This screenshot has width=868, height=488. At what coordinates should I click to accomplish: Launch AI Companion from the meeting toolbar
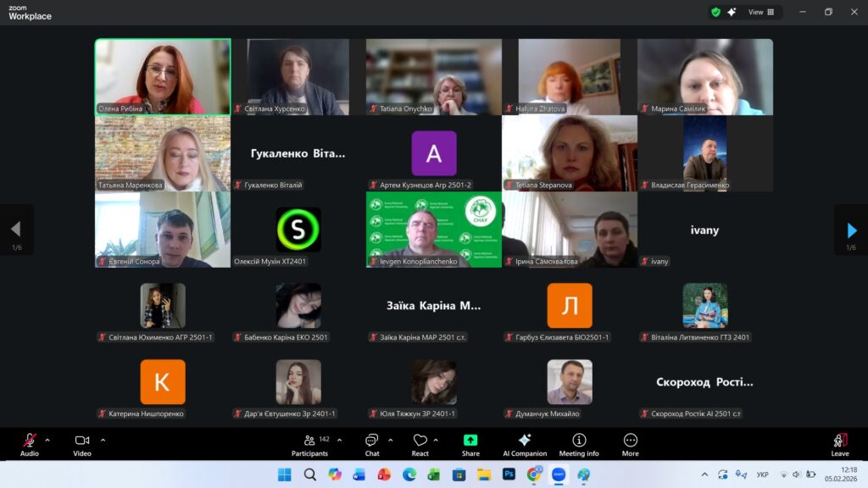tap(524, 444)
